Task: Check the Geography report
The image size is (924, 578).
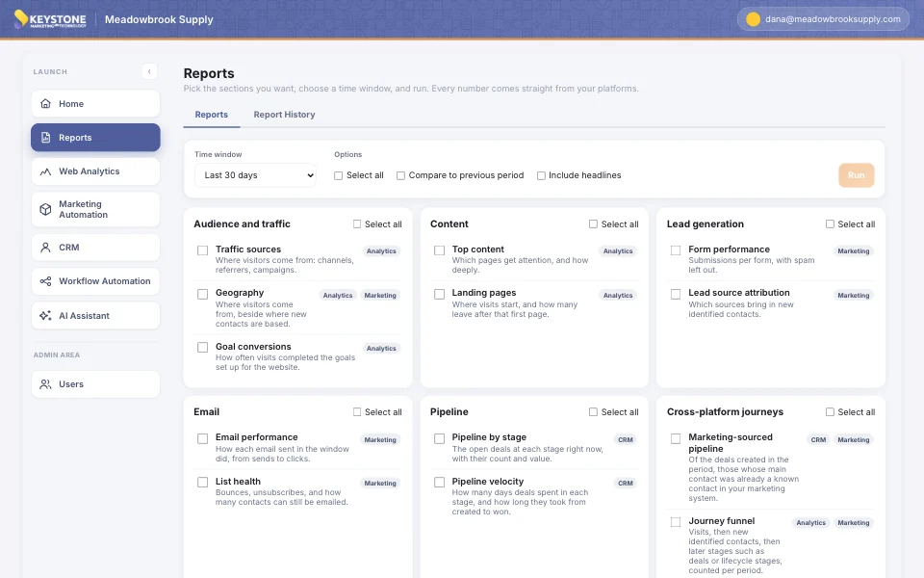Action: coord(203,295)
